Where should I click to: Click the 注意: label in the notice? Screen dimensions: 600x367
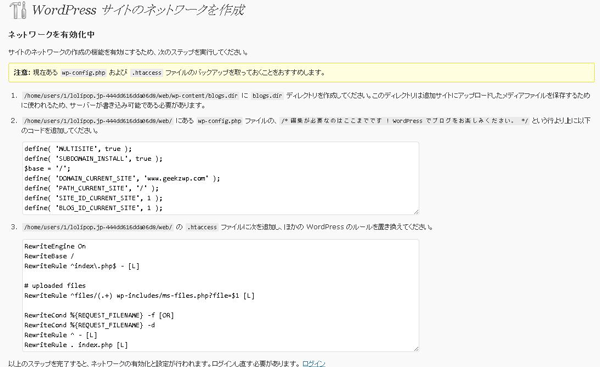point(22,72)
